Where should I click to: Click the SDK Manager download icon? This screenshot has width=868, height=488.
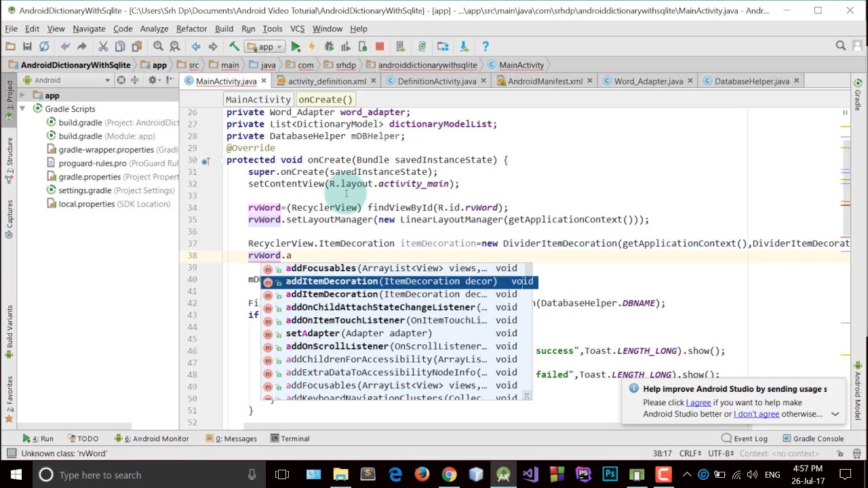click(464, 46)
